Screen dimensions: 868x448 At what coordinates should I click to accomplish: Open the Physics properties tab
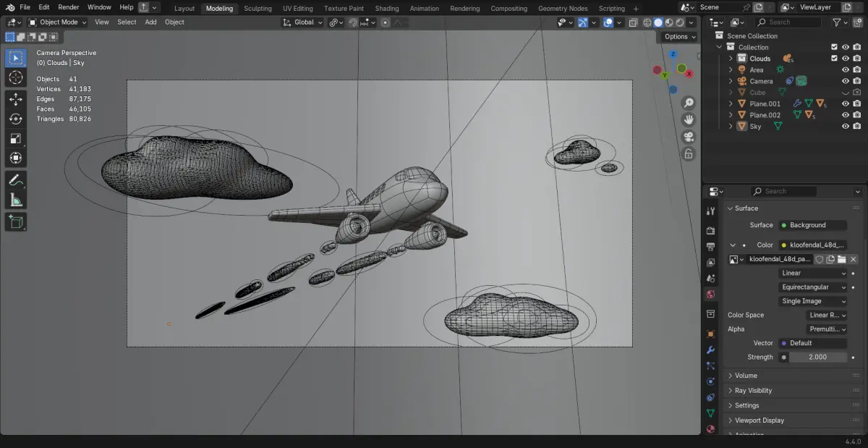(710, 381)
